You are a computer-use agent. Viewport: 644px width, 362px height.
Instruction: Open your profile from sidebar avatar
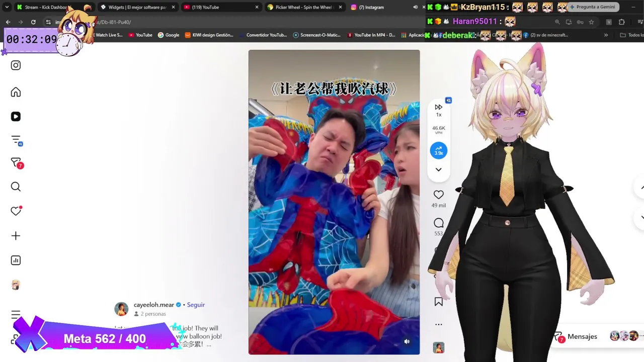click(16, 285)
